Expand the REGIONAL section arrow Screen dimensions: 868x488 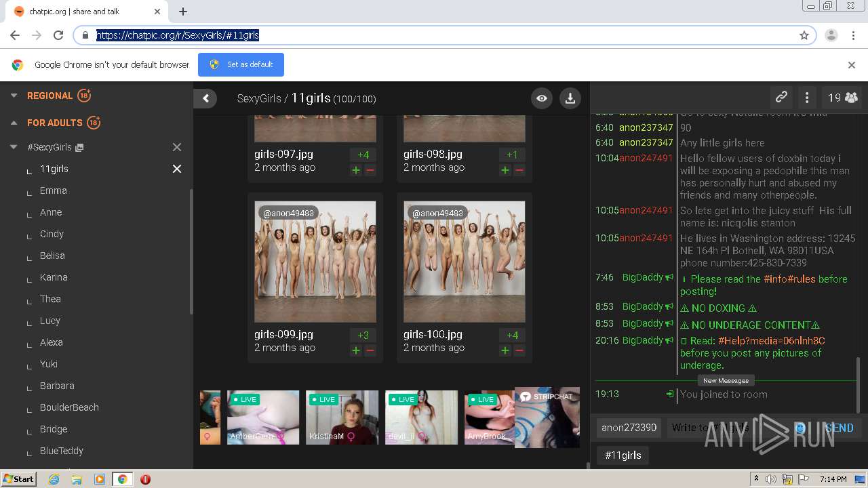(x=14, y=96)
